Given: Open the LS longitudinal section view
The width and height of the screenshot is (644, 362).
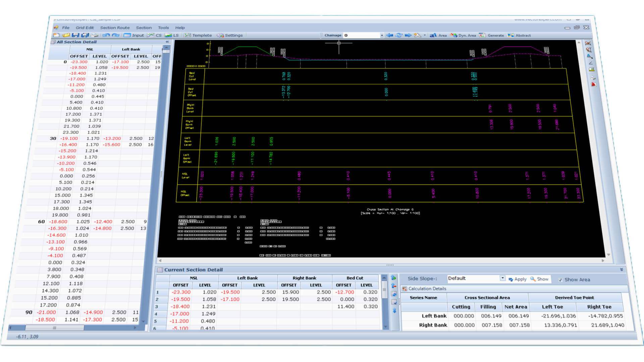Looking at the screenshot, I should pyautogui.click(x=172, y=35).
